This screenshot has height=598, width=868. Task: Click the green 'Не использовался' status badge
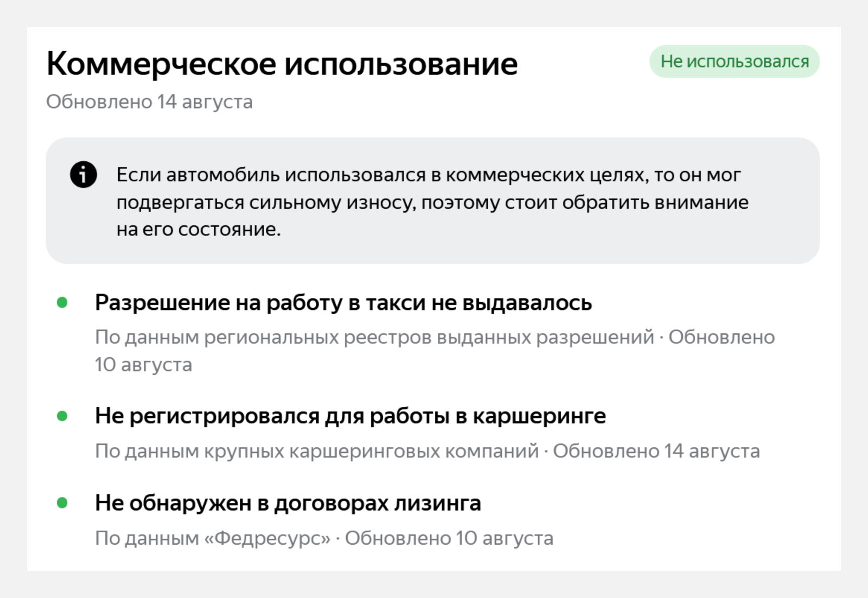[x=735, y=61]
